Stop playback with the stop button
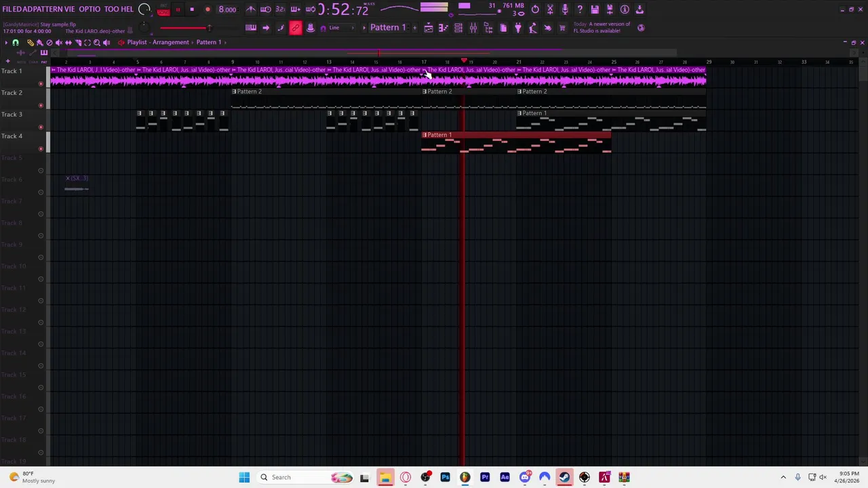This screenshot has height=488, width=868. click(x=192, y=9)
